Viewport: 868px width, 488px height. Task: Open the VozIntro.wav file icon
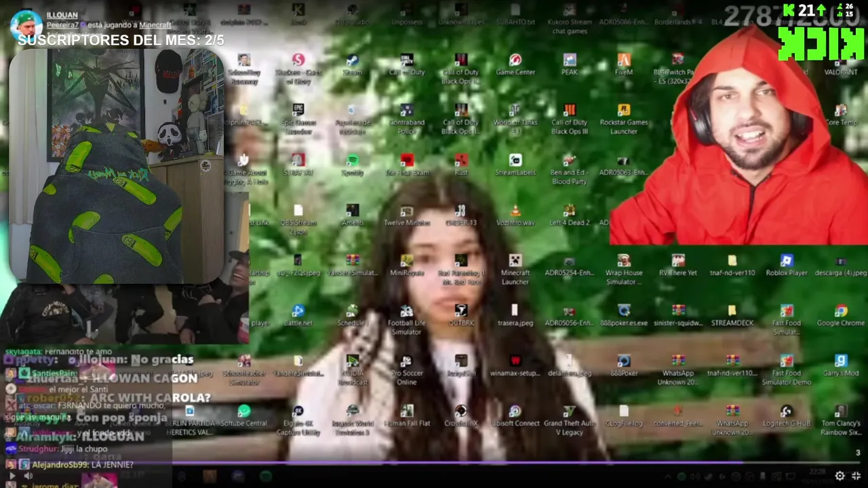pyautogui.click(x=515, y=215)
